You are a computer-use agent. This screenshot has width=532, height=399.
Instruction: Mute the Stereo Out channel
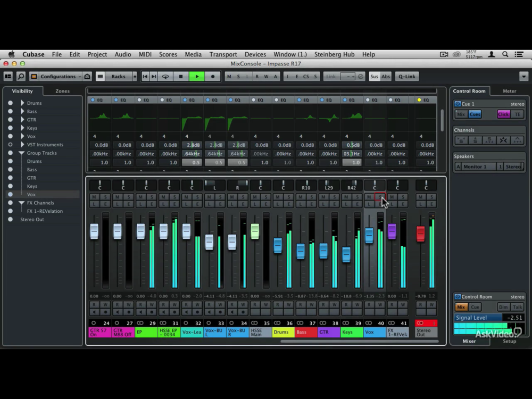[x=420, y=197]
